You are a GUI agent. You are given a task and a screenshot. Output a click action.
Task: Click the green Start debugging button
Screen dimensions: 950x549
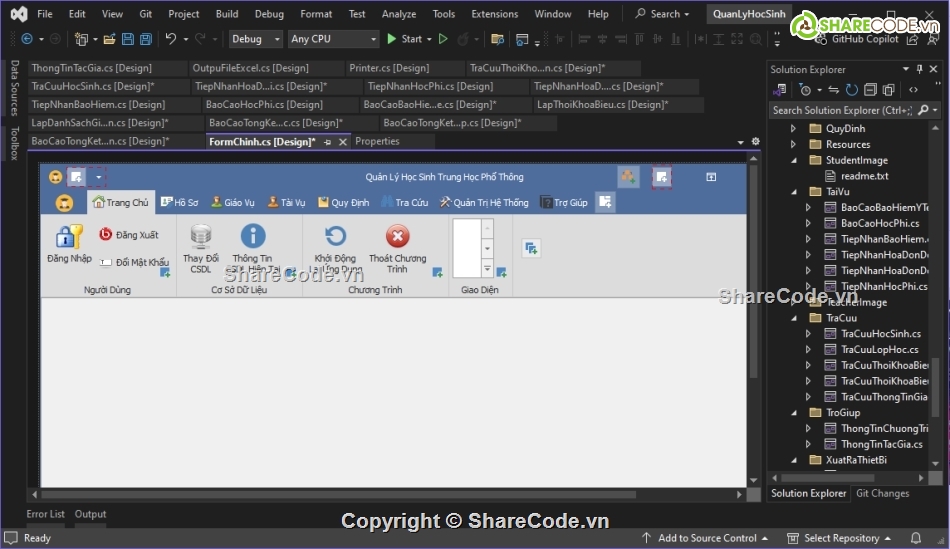(404, 39)
